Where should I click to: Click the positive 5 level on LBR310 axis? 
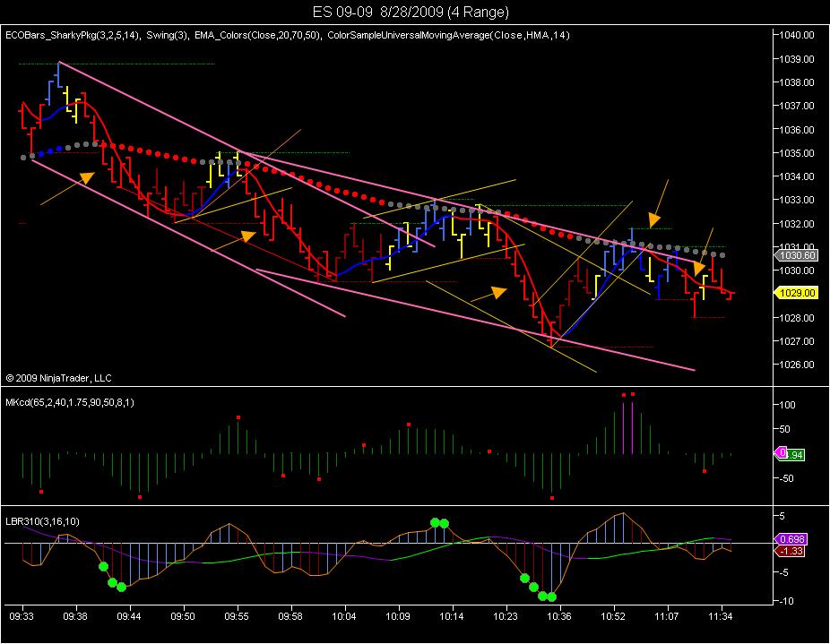point(782,516)
